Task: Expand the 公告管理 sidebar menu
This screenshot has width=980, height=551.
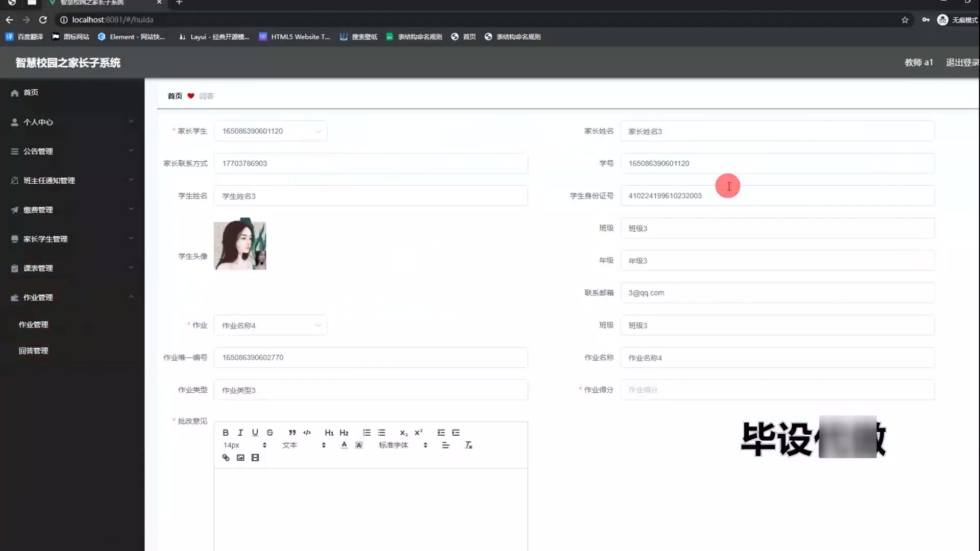Action: 72,151
